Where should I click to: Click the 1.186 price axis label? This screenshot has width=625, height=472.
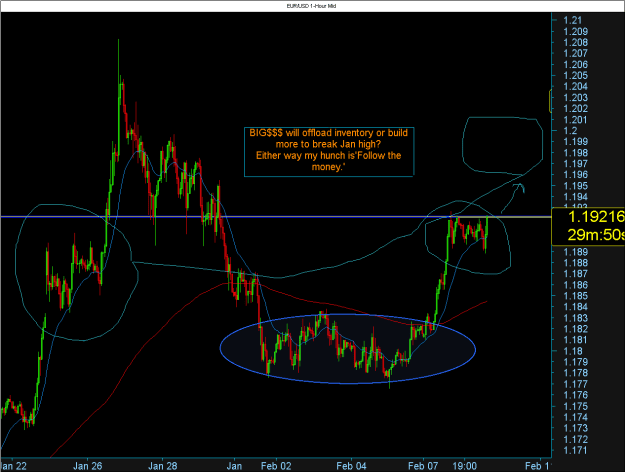click(575, 285)
